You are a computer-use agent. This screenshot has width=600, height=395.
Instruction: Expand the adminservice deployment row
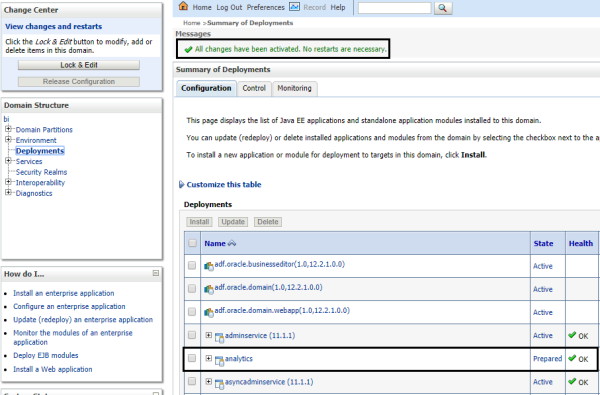click(208, 335)
